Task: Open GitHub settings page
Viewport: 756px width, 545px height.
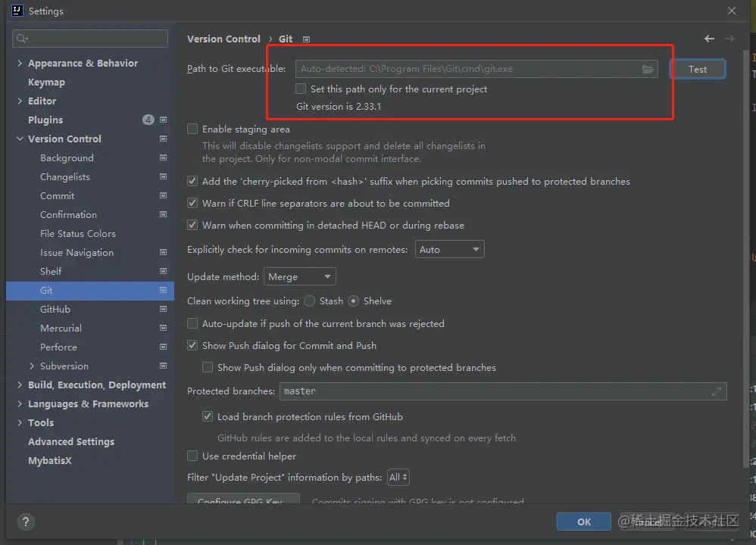Action: click(x=55, y=310)
